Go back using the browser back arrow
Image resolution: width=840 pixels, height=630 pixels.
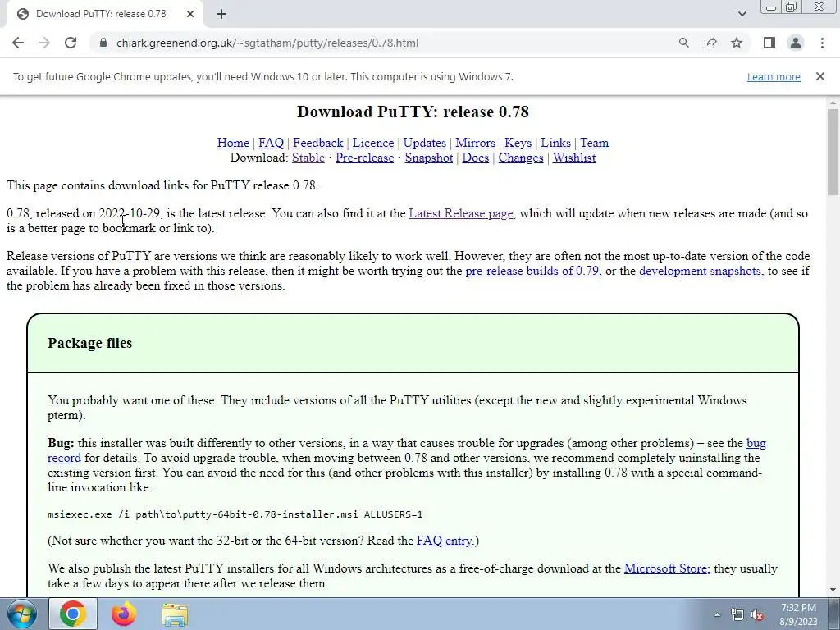point(18,43)
